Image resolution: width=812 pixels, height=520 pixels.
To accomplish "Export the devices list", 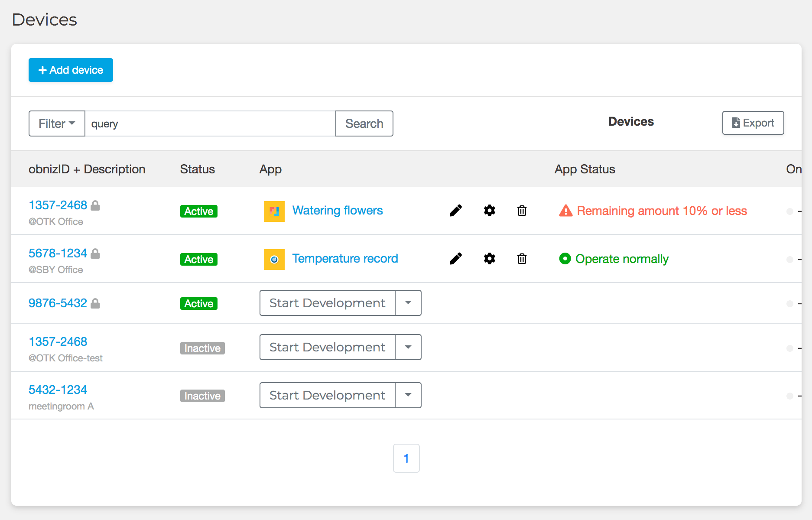I will coord(753,123).
